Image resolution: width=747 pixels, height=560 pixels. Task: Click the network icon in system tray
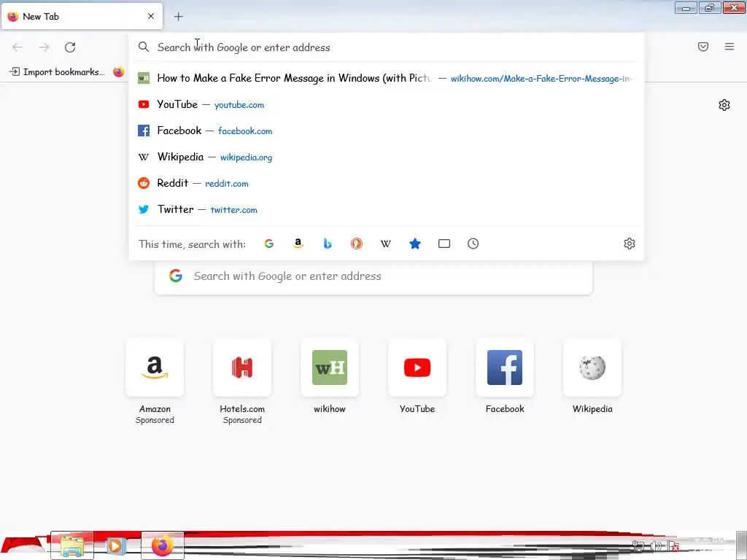pyautogui.click(x=638, y=546)
